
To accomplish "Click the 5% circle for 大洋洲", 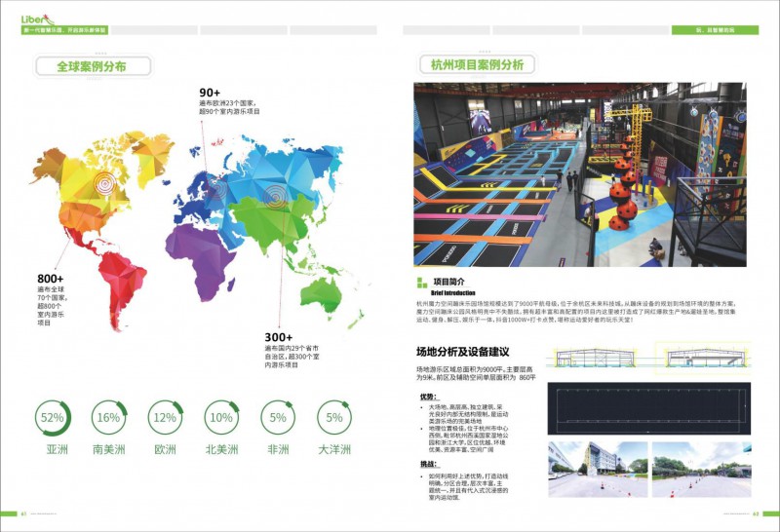I will (334, 418).
